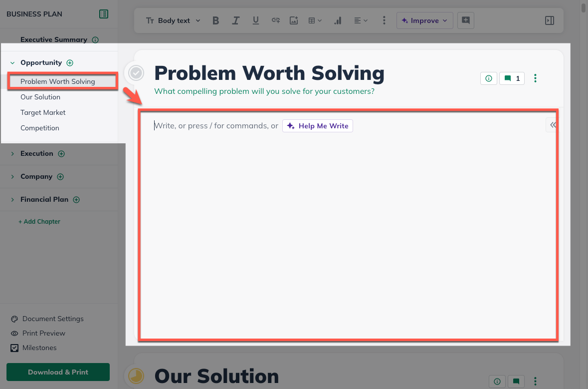Click the Help Me Write button

point(317,126)
